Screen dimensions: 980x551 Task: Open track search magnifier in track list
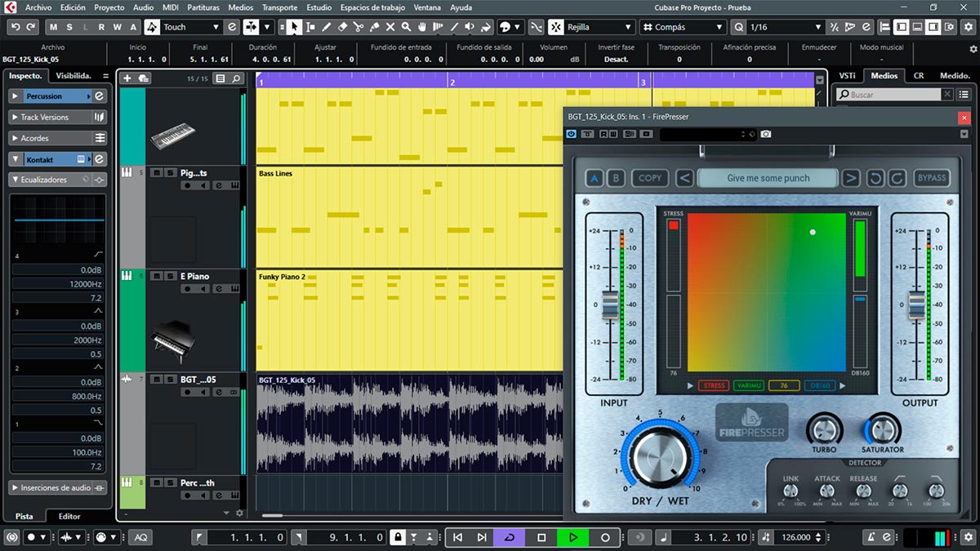(236, 78)
